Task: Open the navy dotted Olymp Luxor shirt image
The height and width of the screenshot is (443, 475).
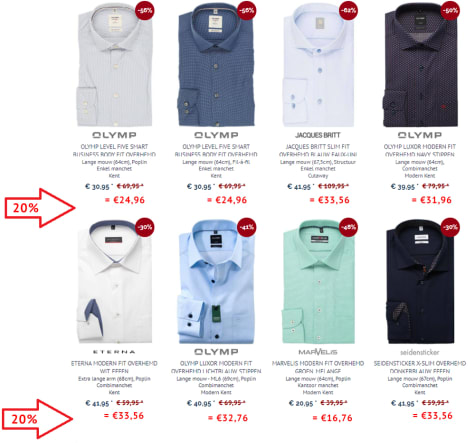Action: tap(421, 66)
